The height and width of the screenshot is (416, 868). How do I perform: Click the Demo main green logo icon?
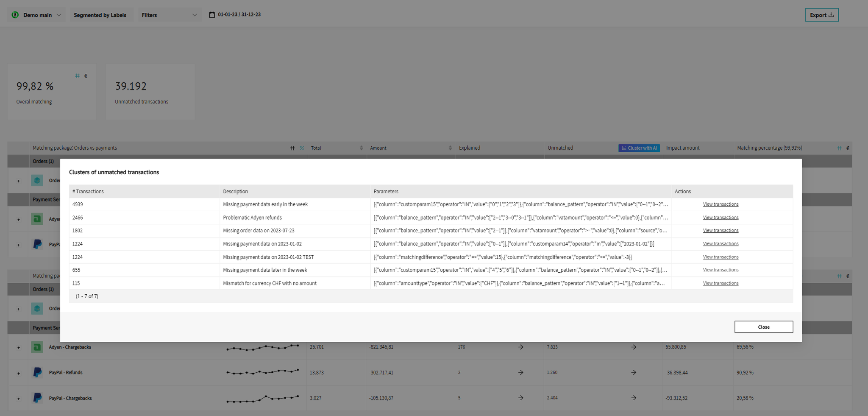[x=15, y=15]
